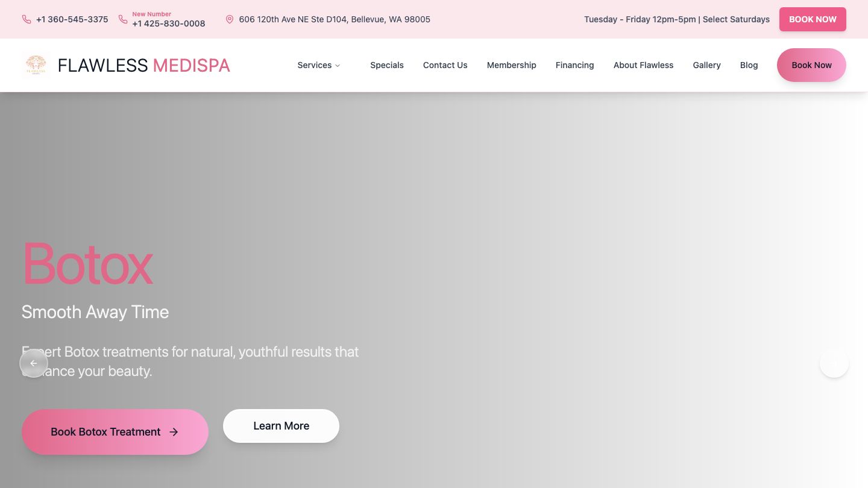Viewport: 868px width, 488px height.
Task: Select Financing in the navigation bar
Action: click(x=574, y=65)
